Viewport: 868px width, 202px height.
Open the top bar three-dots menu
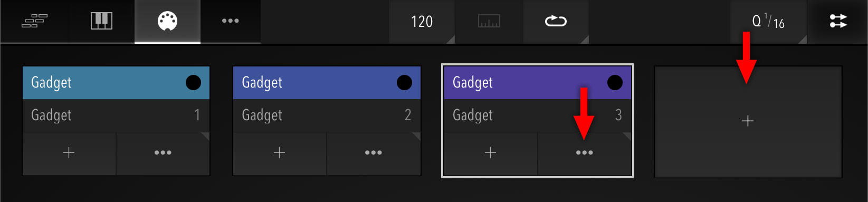(x=230, y=21)
